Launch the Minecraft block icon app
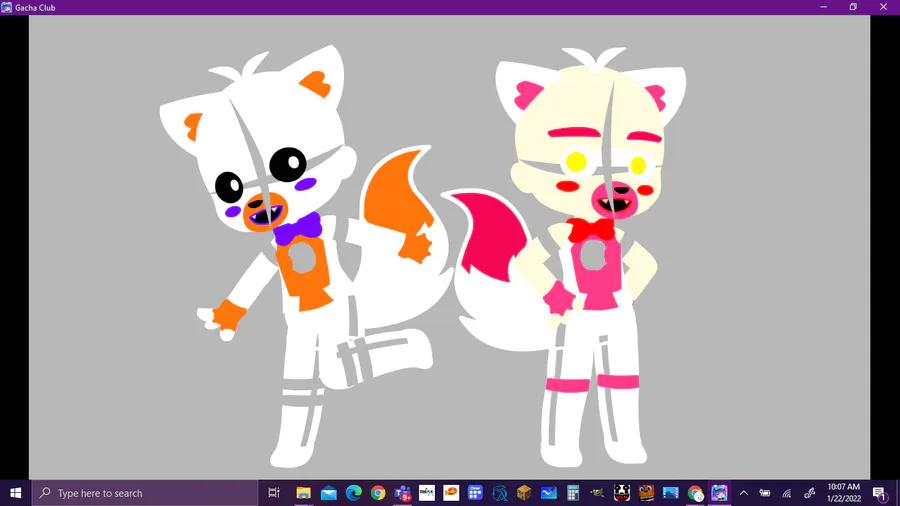 point(523,493)
